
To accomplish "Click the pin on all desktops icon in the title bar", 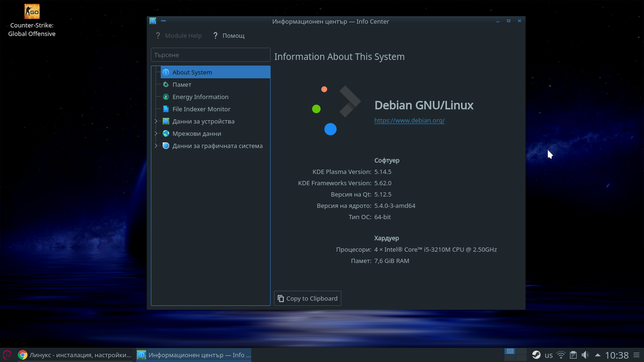I will coord(164,21).
